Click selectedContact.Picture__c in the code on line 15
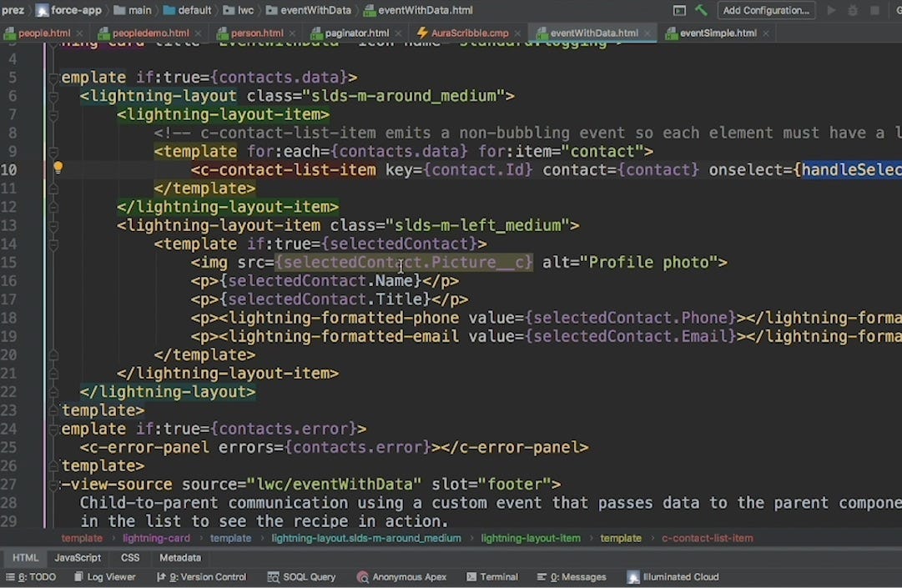Screen dimensions: 902x588 click(x=404, y=263)
